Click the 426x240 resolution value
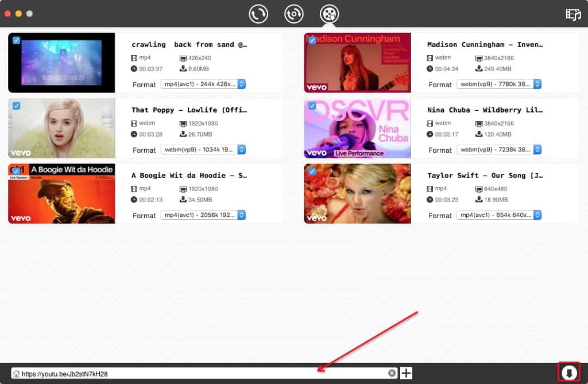Screen dimensions: 588x384 point(200,58)
